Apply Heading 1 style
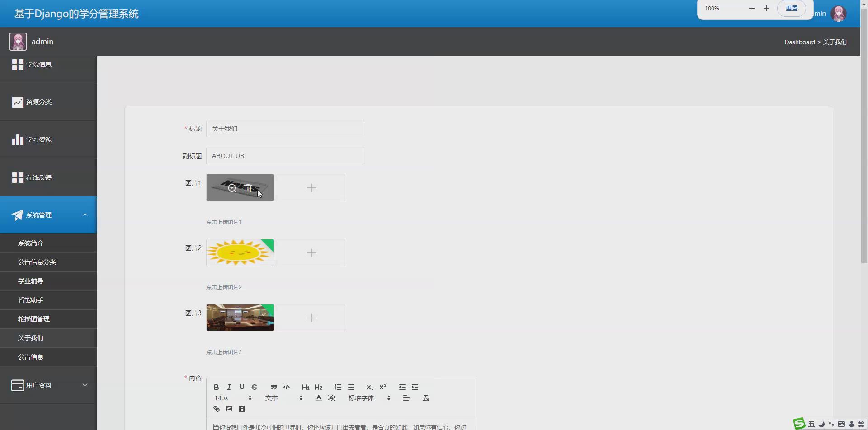Image resolution: width=868 pixels, height=430 pixels. [x=306, y=387]
